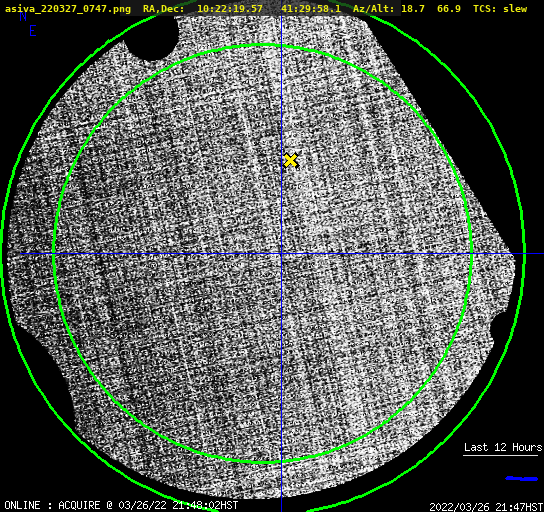The width and height of the screenshot is (544, 512).
Task: Click the blue E compass label
Action: click(x=33, y=31)
